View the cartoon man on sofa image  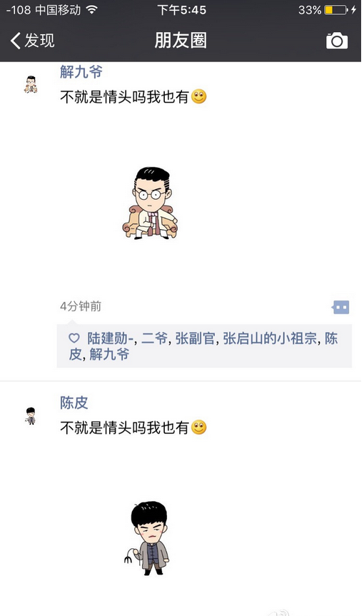coord(150,203)
